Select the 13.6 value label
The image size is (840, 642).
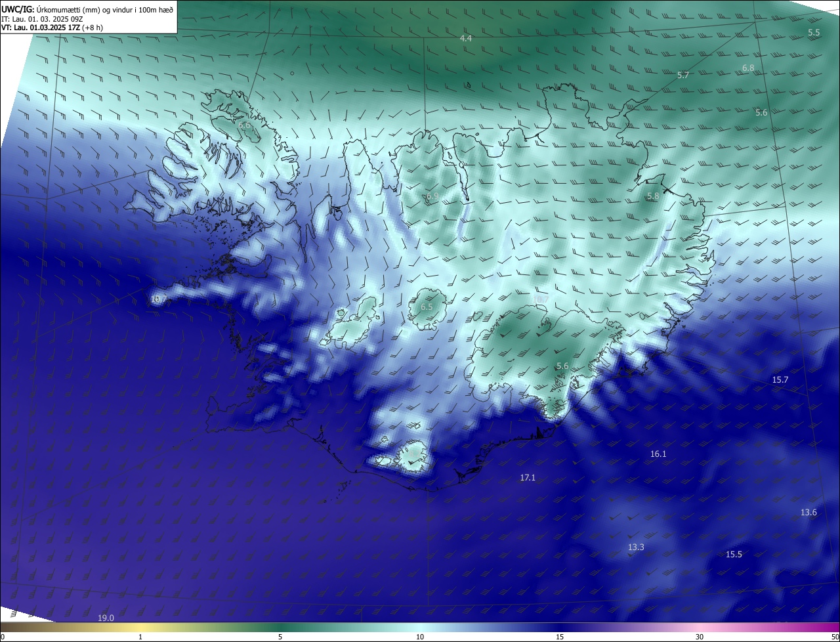point(808,513)
